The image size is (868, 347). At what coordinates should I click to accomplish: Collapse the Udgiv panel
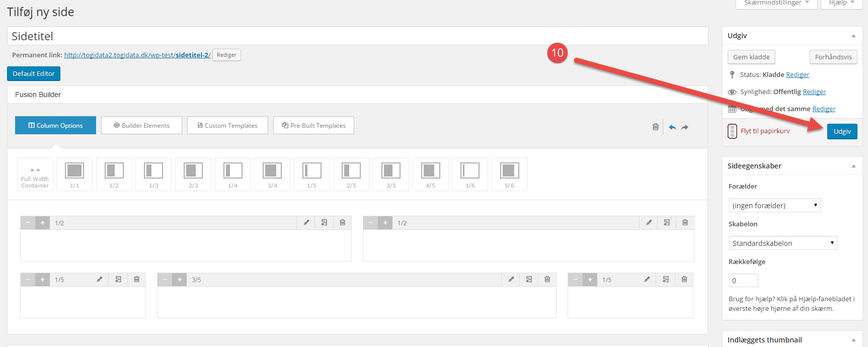(853, 36)
